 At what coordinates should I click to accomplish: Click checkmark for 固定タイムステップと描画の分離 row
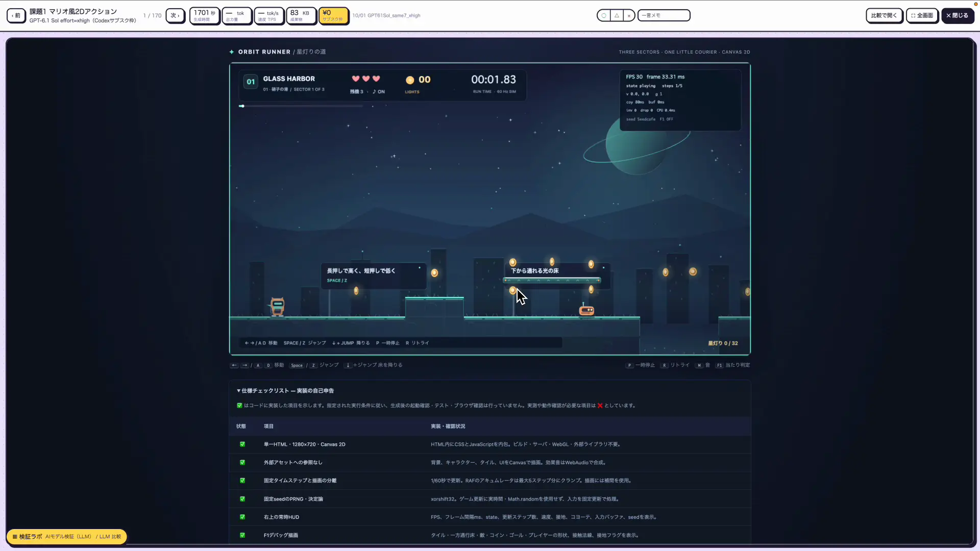[242, 481]
